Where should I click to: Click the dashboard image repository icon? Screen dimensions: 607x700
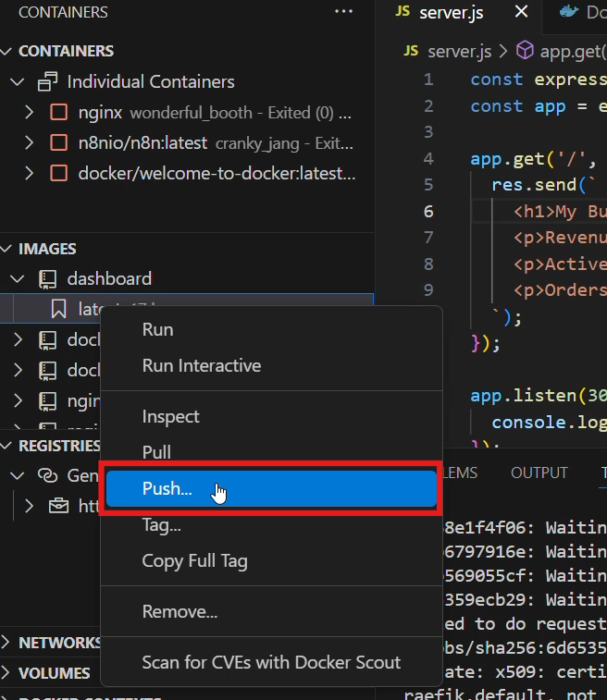47,279
